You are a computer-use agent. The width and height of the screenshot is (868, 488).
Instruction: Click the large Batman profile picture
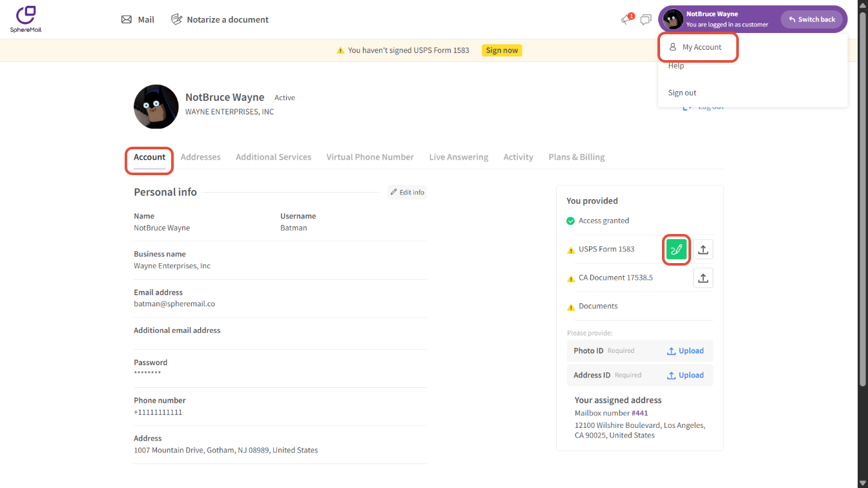[156, 107]
